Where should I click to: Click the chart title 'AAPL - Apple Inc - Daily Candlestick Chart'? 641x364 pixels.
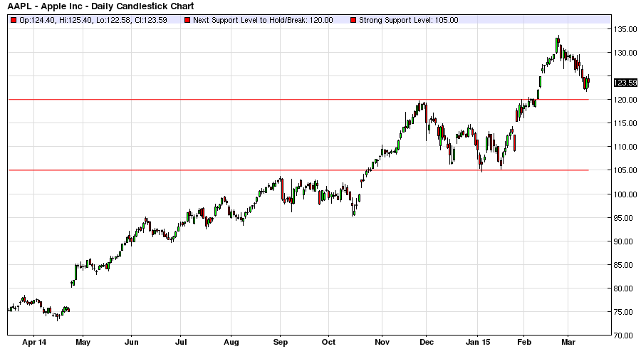click(100, 6)
